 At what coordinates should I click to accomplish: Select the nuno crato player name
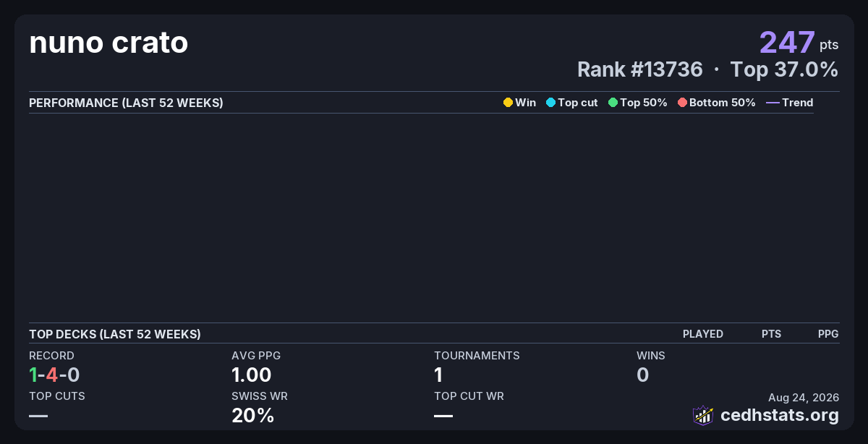tap(109, 43)
